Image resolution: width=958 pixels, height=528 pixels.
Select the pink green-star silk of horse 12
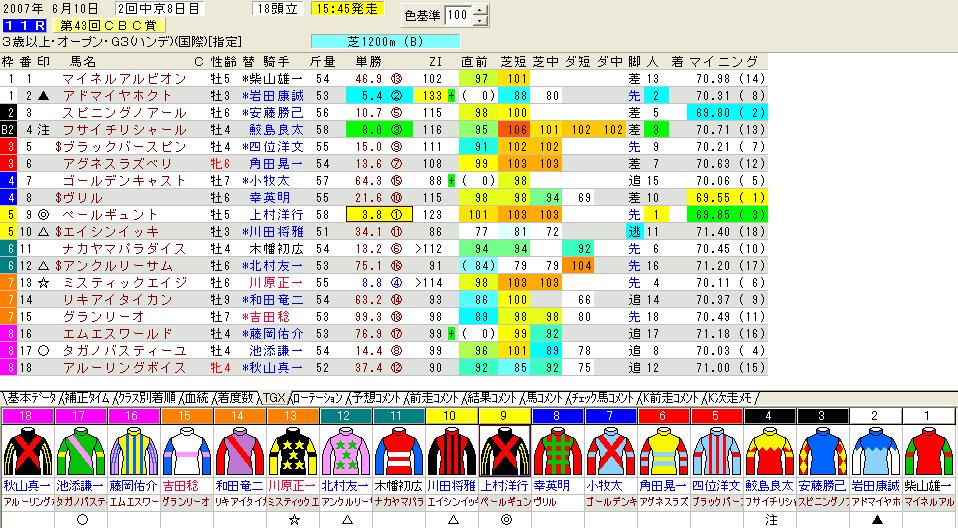[346, 452]
